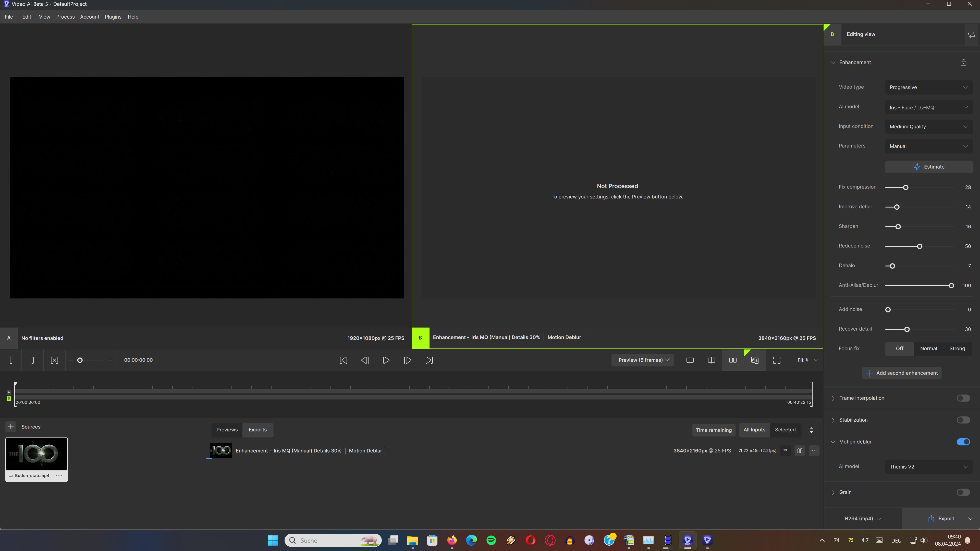This screenshot has width=980, height=551.
Task: Turn off the Motion deblur toggle
Action: (963, 442)
